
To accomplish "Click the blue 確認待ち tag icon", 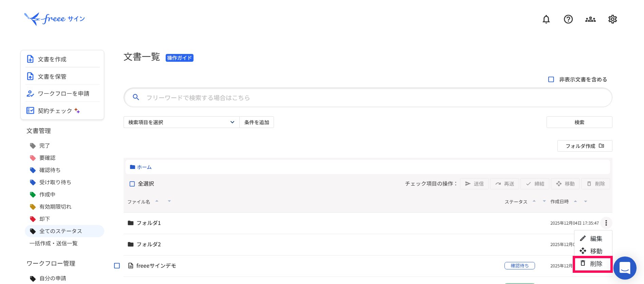I will [x=33, y=170].
